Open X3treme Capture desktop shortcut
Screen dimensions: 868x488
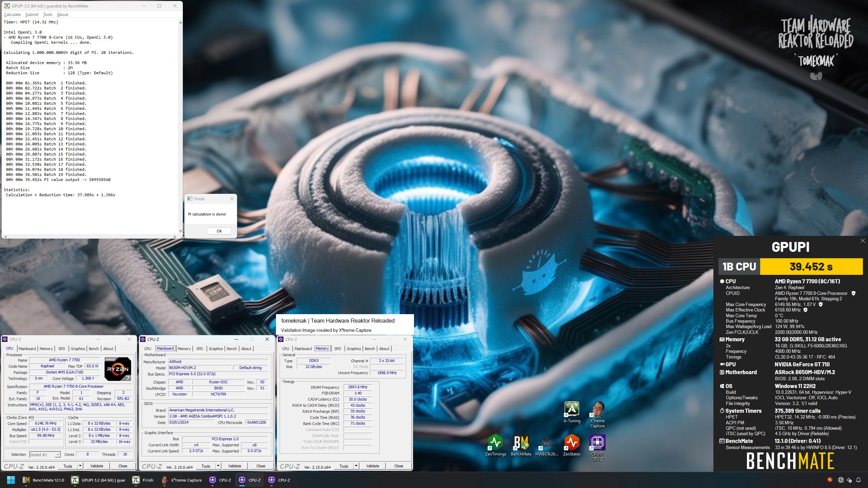point(597,415)
